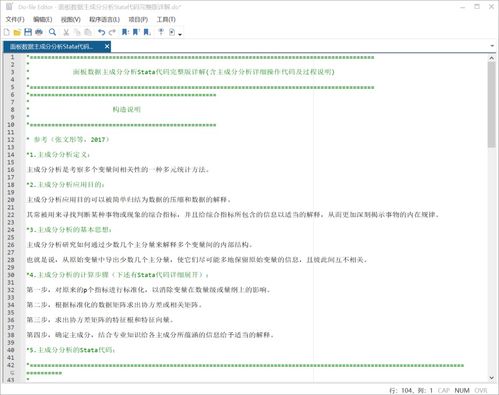Image resolution: width=499 pixels, height=395 pixels.
Task: Click the 第四步 text on line 38
Action: (x=150, y=335)
